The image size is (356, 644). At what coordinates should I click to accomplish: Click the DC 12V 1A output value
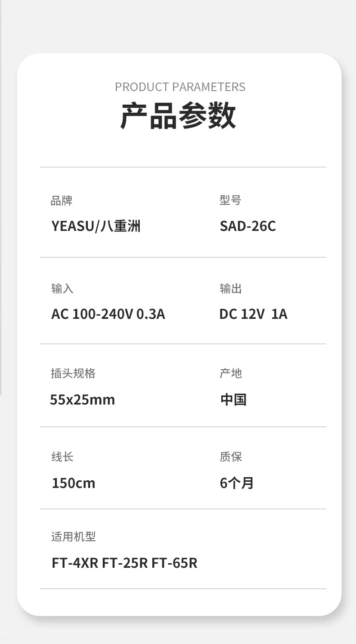pyautogui.click(x=253, y=314)
